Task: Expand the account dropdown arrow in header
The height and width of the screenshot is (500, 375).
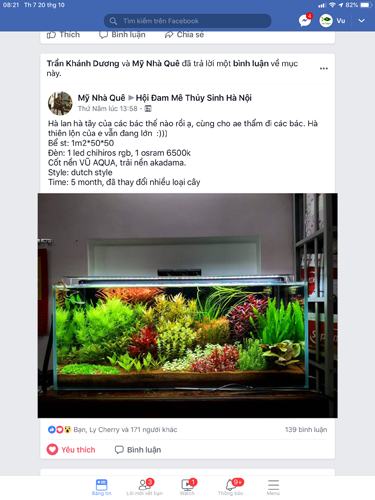Action: (x=361, y=21)
